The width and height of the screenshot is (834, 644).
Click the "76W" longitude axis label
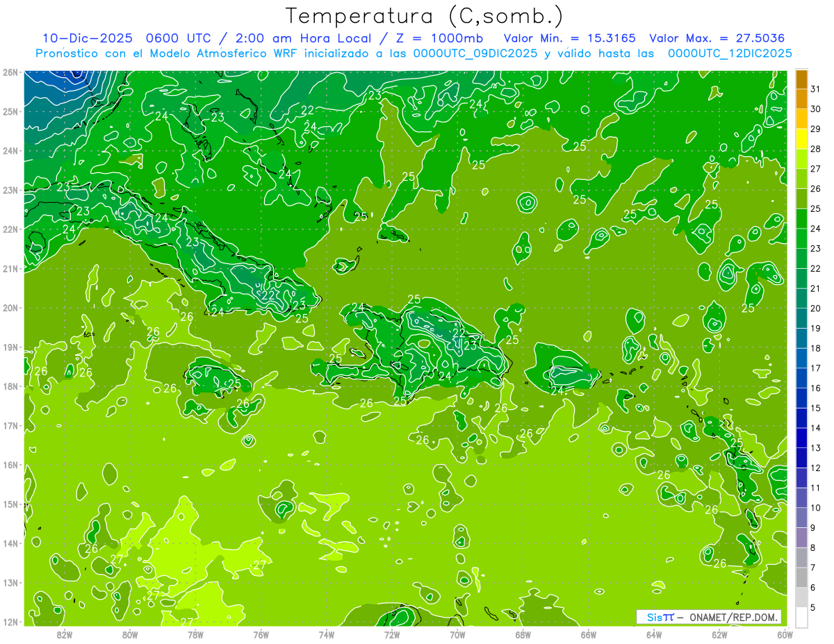pyautogui.click(x=261, y=634)
